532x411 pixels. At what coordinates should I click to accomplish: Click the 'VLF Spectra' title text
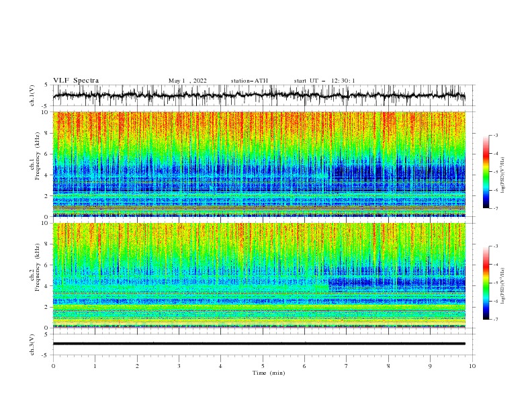(x=76, y=81)
